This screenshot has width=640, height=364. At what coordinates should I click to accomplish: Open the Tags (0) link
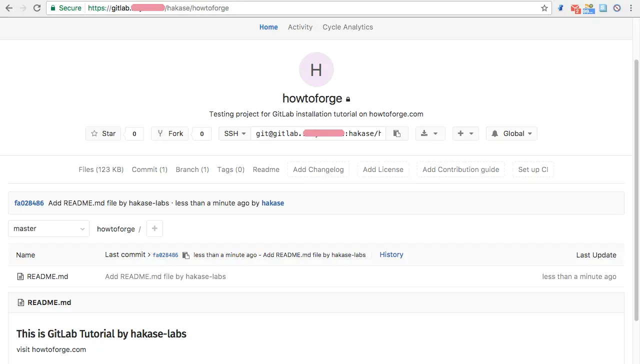[231, 169]
